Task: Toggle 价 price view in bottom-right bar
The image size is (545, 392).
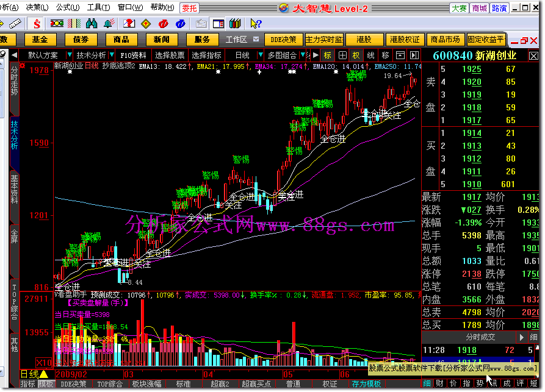Action: pos(453,383)
